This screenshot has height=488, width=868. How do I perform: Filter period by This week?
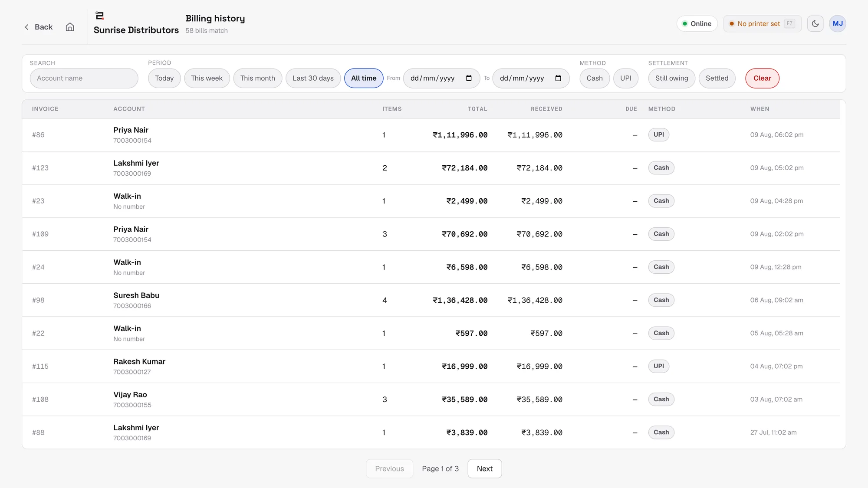coord(207,78)
